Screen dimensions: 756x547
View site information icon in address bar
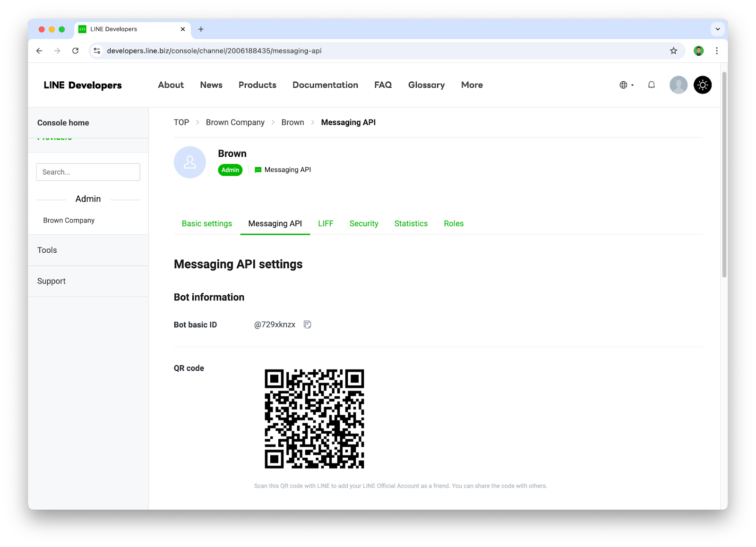[97, 51]
